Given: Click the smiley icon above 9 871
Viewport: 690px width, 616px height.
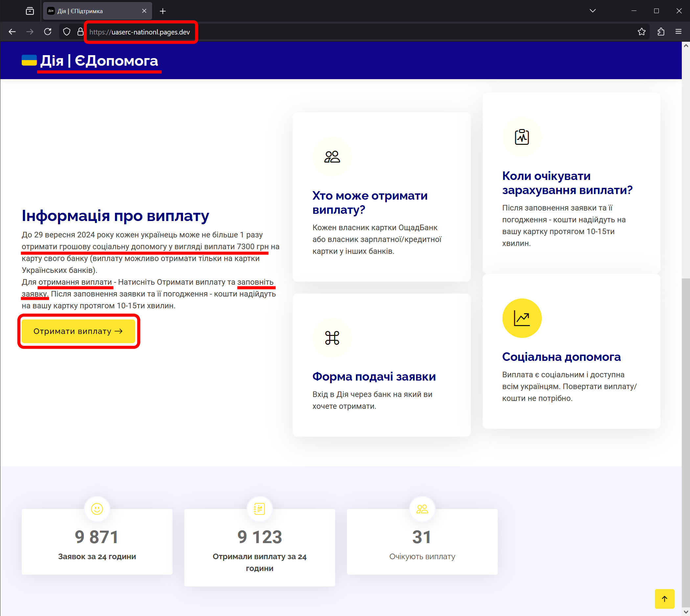Looking at the screenshot, I should [97, 509].
